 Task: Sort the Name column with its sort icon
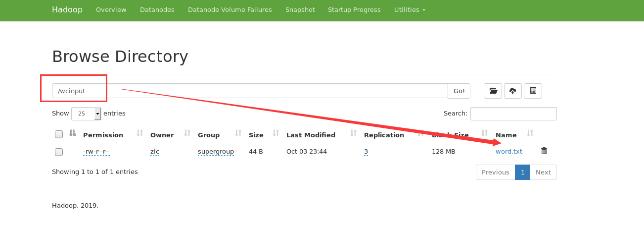point(530,133)
